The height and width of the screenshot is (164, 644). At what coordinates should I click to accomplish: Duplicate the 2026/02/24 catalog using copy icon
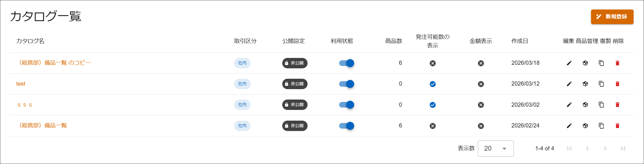click(x=601, y=126)
